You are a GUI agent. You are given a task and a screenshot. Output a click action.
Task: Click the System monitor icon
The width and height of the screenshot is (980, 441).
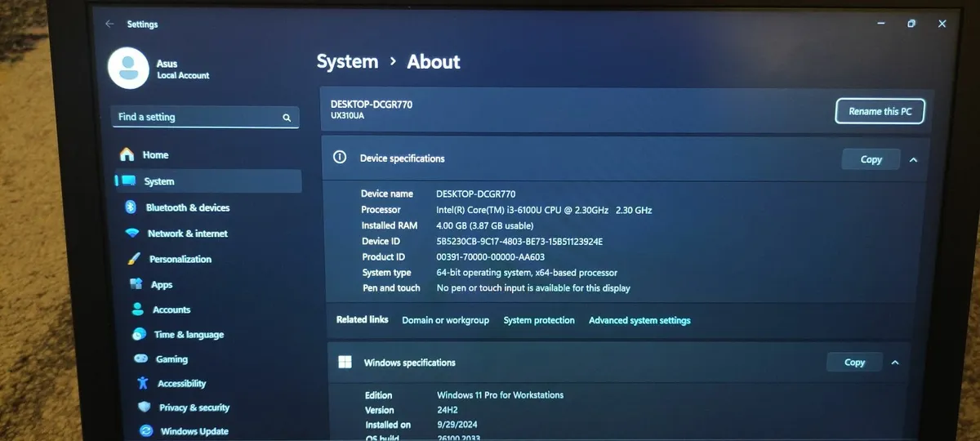coord(128,181)
